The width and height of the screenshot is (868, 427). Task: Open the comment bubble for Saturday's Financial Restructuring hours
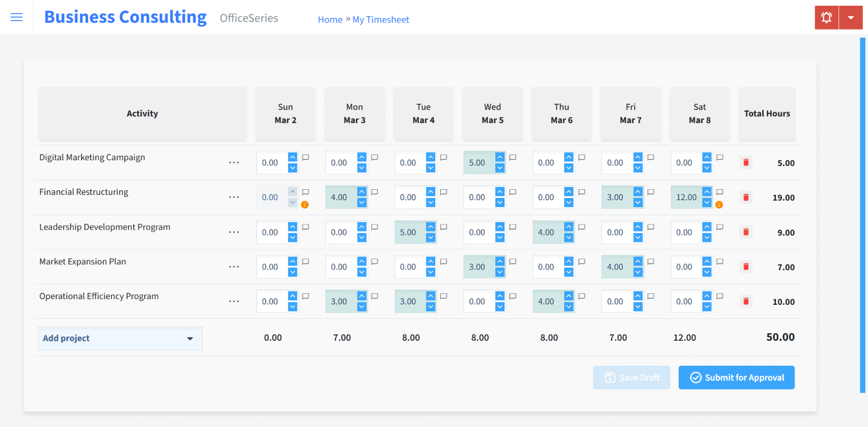(719, 192)
